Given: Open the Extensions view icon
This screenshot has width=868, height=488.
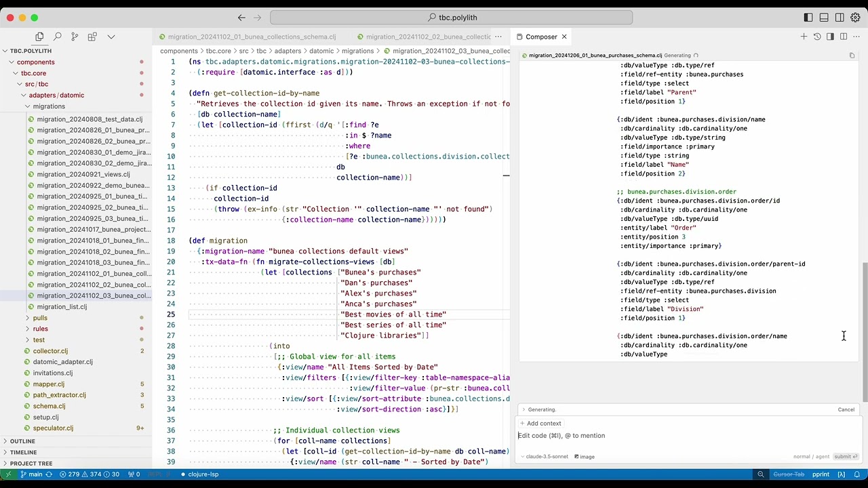Looking at the screenshot, I should [92, 37].
